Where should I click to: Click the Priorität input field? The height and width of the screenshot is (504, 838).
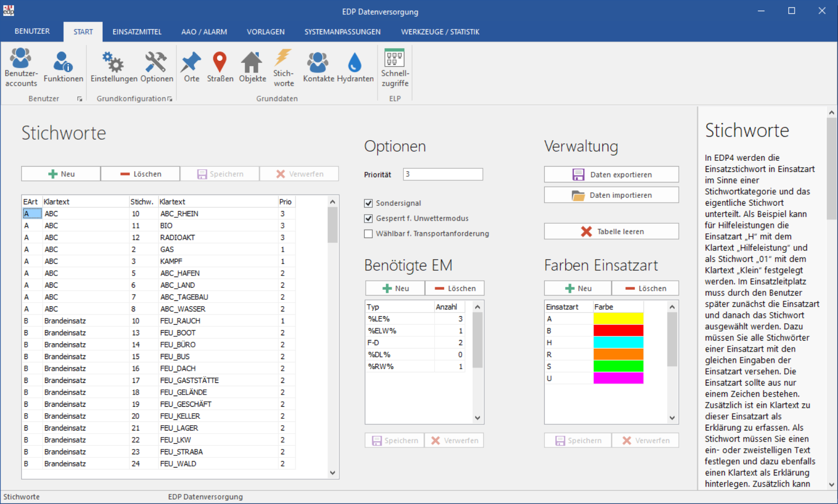point(443,174)
